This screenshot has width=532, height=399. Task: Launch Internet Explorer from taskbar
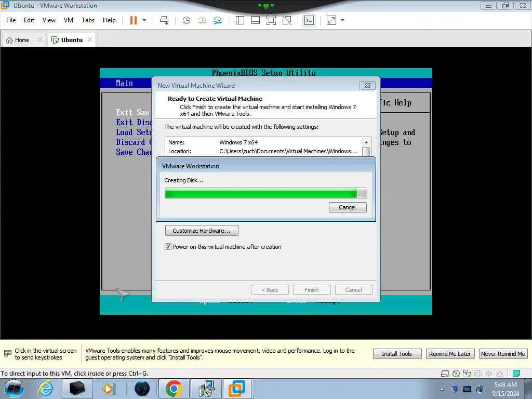click(x=45, y=389)
